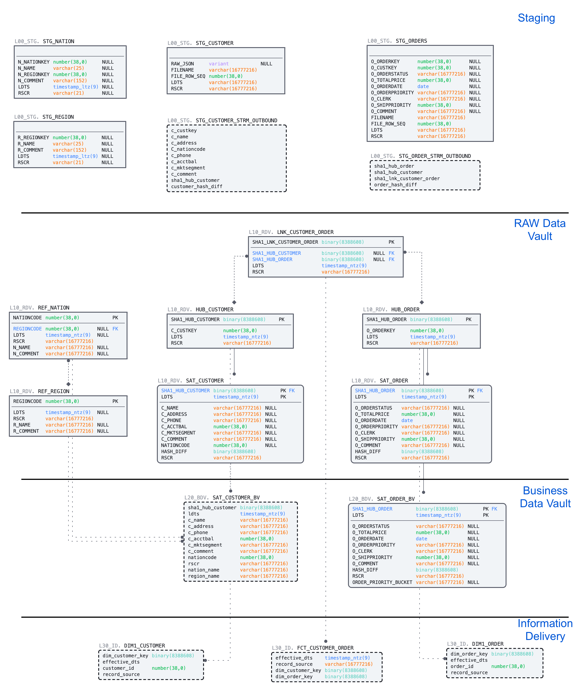Click the Staging section heading
This screenshot has height=700, width=588.
(x=536, y=18)
